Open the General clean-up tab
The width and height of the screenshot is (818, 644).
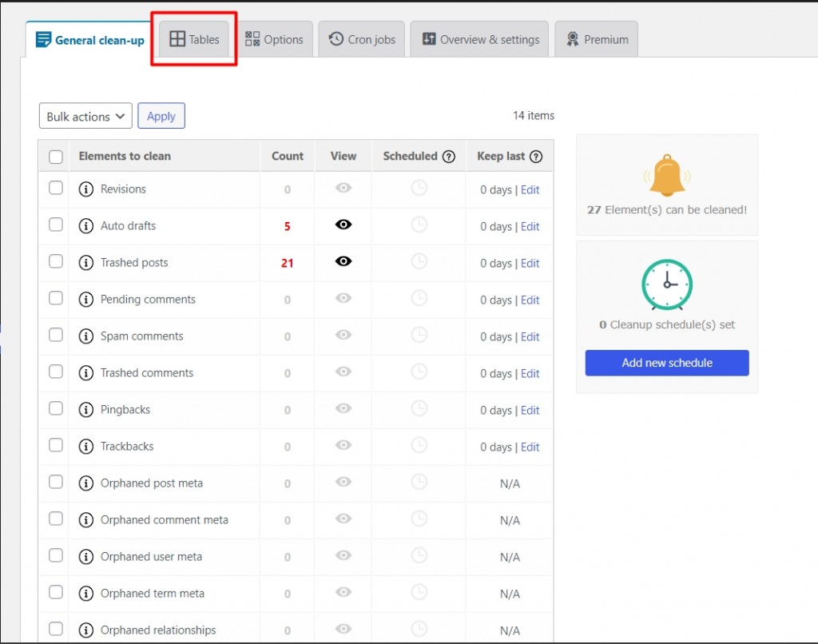tap(89, 40)
